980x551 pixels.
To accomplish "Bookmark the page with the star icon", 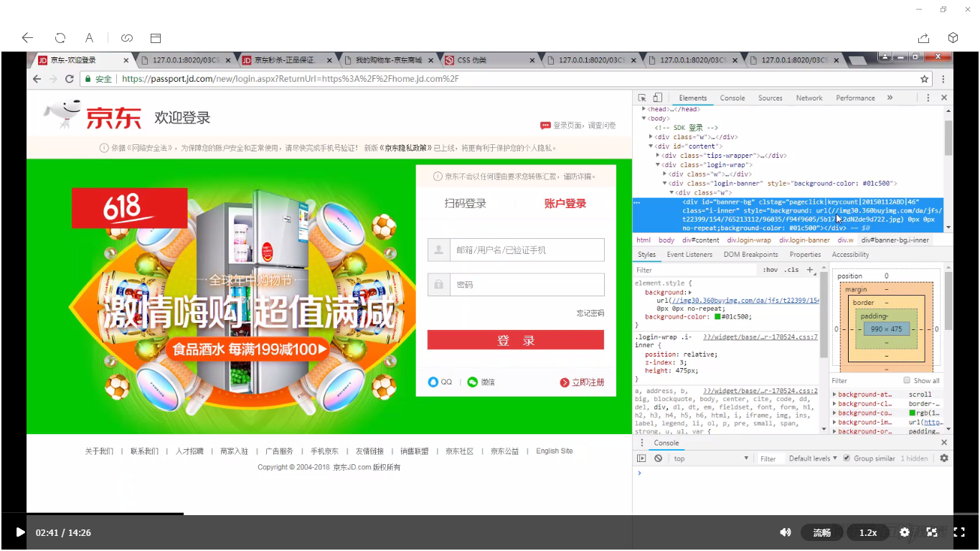I will pyautogui.click(x=925, y=79).
